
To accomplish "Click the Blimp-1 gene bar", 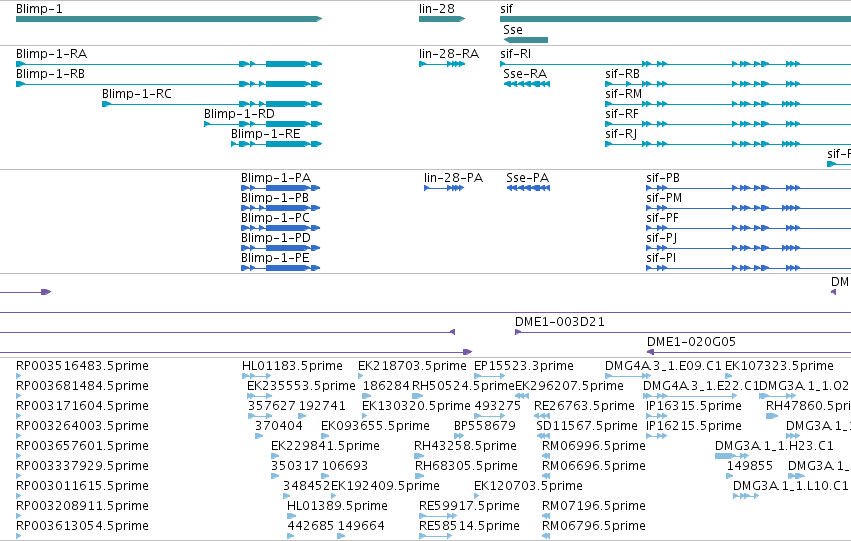I will [x=169, y=19].
